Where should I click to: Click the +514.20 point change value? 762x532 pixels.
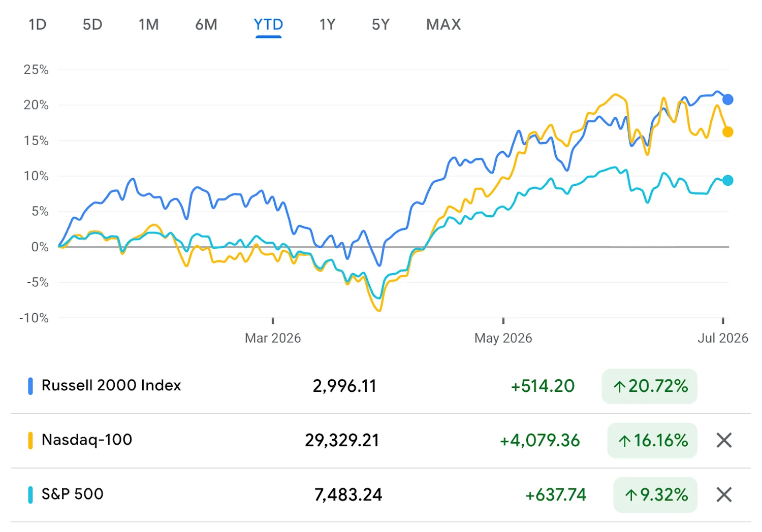click(x=543, y=386)
